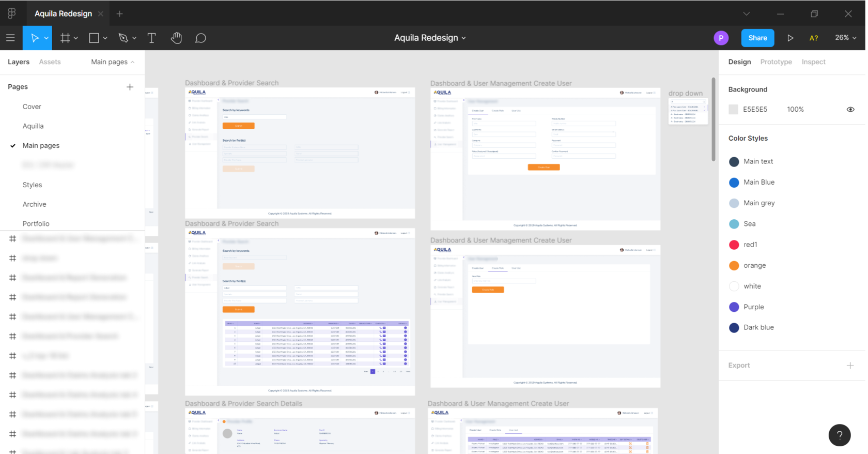Viewport: 868px width, 454px height.
Task: Start presentation with the Play icon
Action: 790,38
